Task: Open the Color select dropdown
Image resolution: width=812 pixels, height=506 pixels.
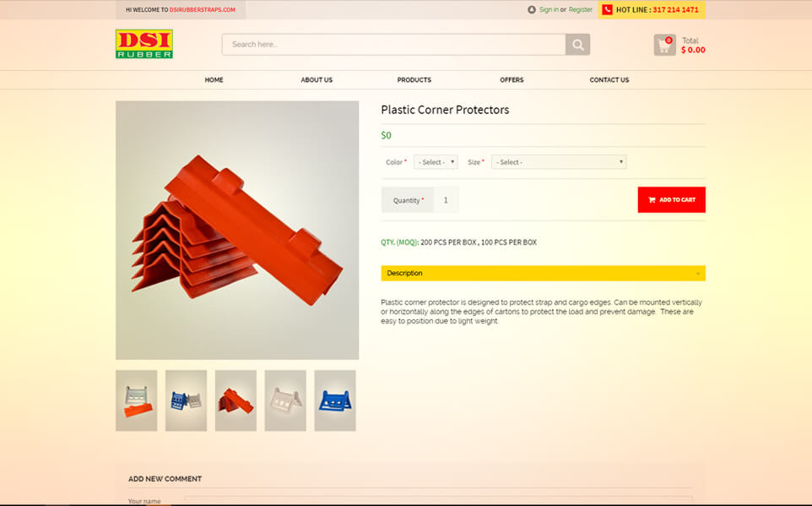Action: (x=436, y=162)
